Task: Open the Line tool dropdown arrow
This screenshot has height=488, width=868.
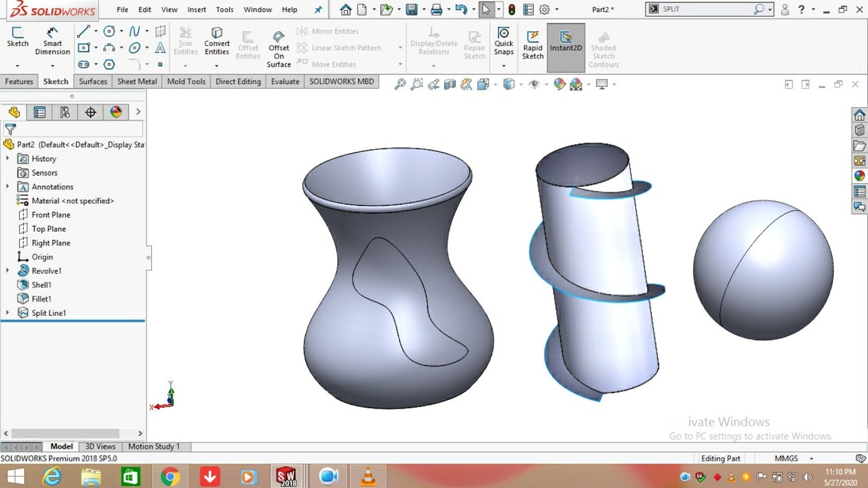Action: [x=96, y=31]
